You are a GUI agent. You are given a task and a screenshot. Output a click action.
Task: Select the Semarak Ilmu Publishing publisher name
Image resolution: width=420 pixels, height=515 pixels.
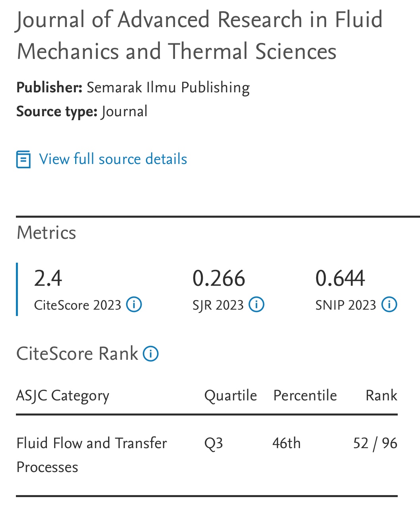(x=168, y=88)
